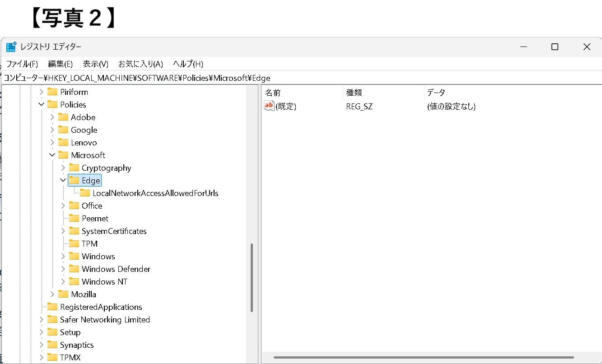Click the tree pane vertical scrollbar thumb
The height and width of the screenshot is (364, 602).
[252, 278]
